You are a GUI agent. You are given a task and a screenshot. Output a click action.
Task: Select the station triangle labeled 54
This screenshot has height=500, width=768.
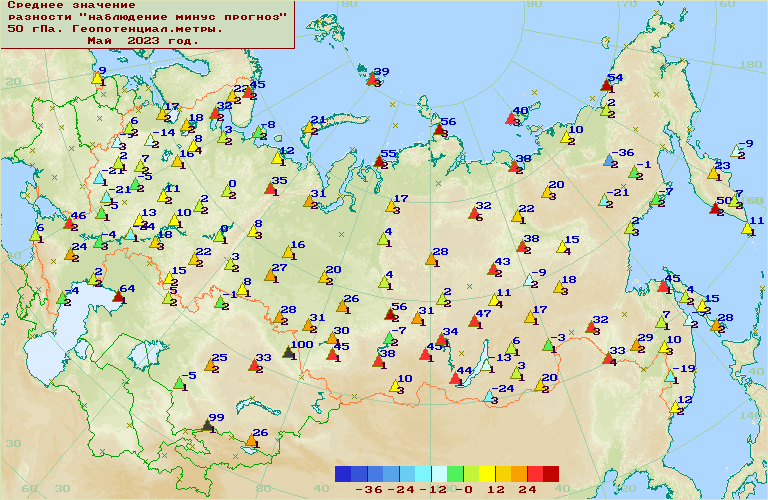click(x=607, y=85)
